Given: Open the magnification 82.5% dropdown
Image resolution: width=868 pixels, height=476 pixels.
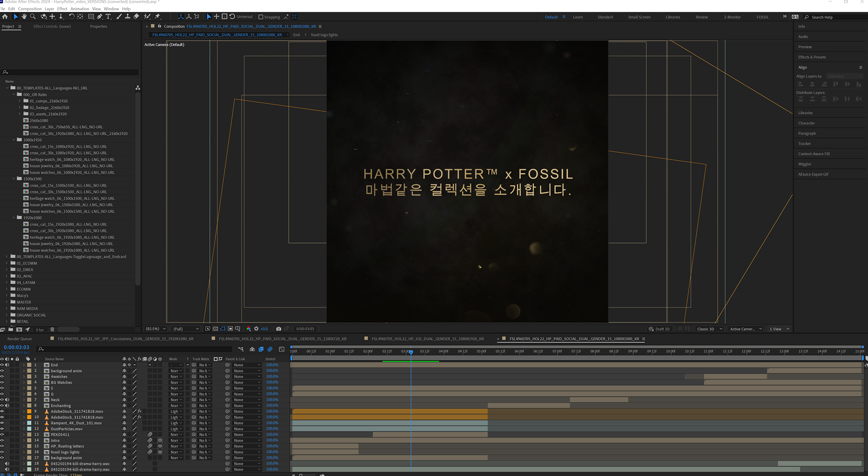Looking at the screenshot, I should tap(156, 329).
